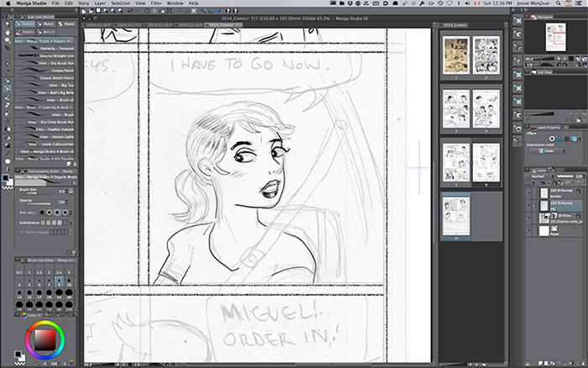Select brush size preset 100
The height and width of the screenshot is (368, 588).
pos(69,306)
